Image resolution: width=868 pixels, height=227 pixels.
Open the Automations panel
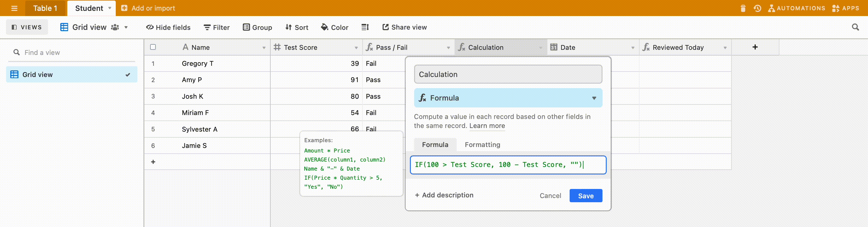click(797, 8)
